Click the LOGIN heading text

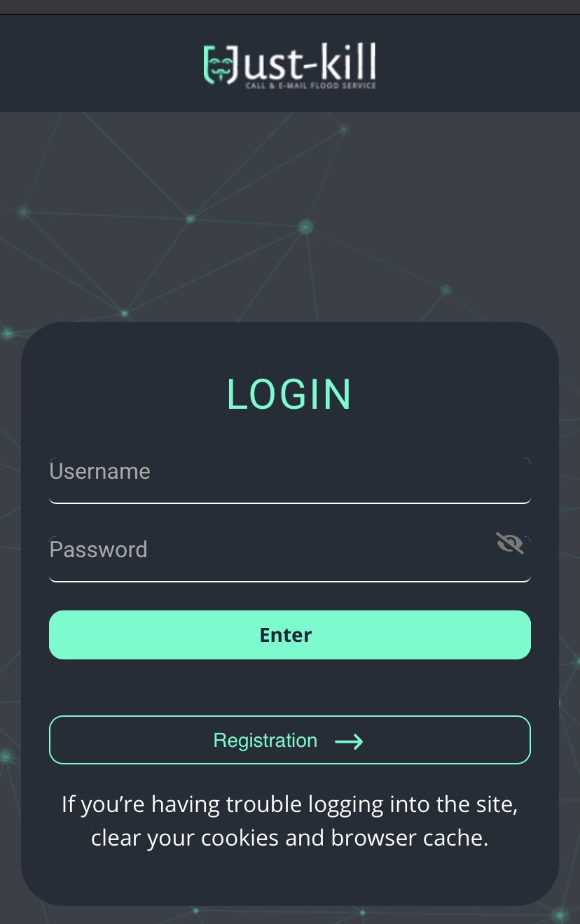click(x=290, y=394)
